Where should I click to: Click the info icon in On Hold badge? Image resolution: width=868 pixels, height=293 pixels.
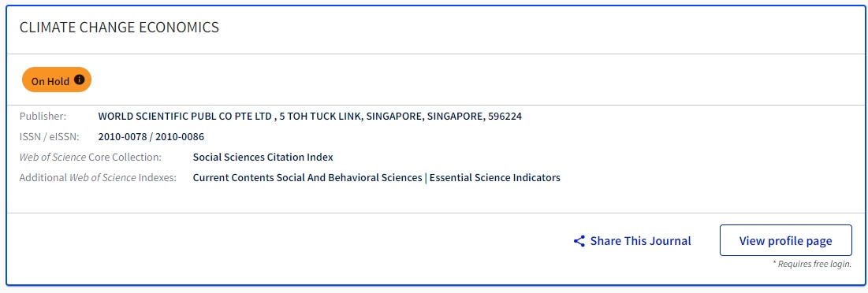click(x=79, y=80)
